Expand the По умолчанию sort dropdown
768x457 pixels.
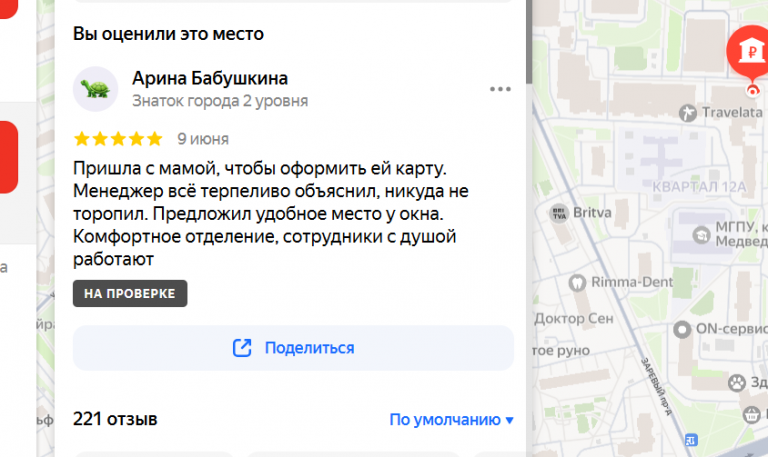tap(451, 419)
